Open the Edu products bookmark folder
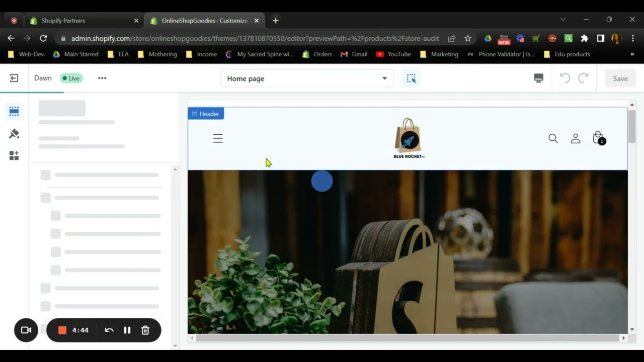 (567, 54)
